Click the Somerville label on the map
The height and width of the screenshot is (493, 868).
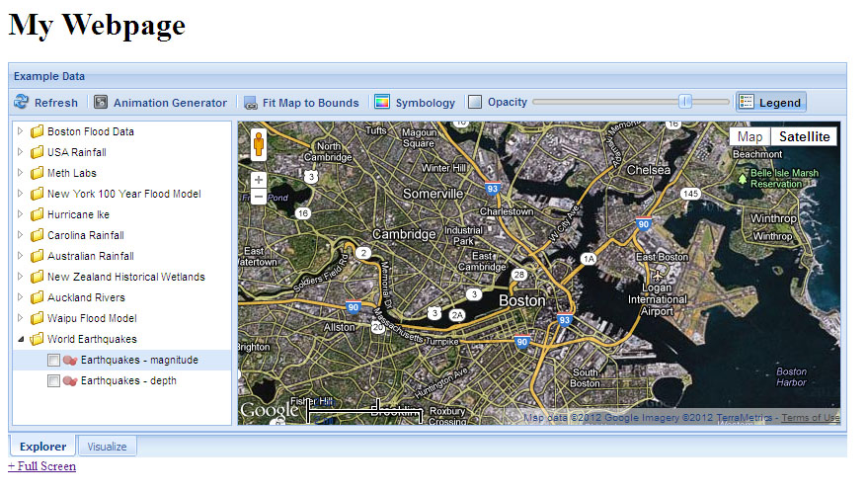point(433,194)
